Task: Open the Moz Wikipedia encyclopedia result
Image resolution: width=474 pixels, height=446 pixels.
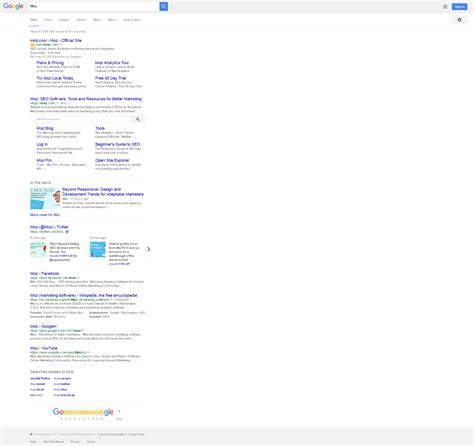Action: click(83, 295)
